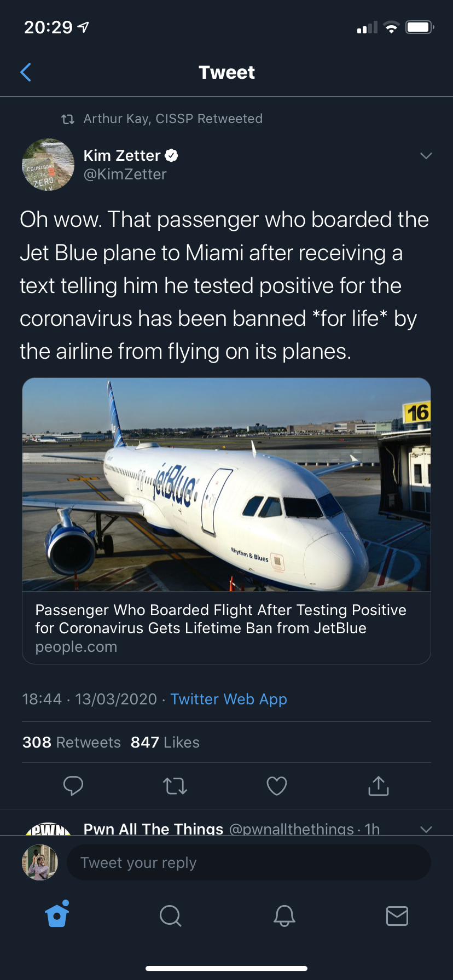The image size is (453, 980).
Task: View the 308 Retweets list
Action: (71, 742)
